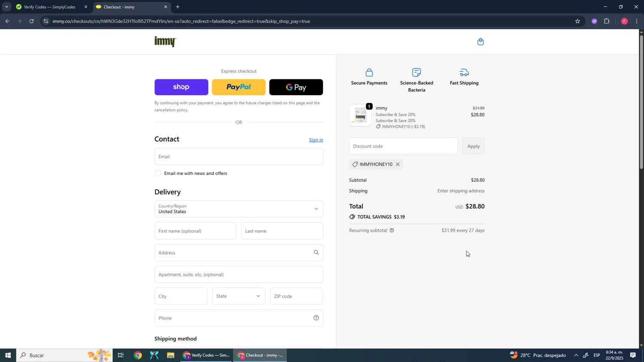Click the taskbar Buscar search box
644x362 pixels.
pos(64,355)
